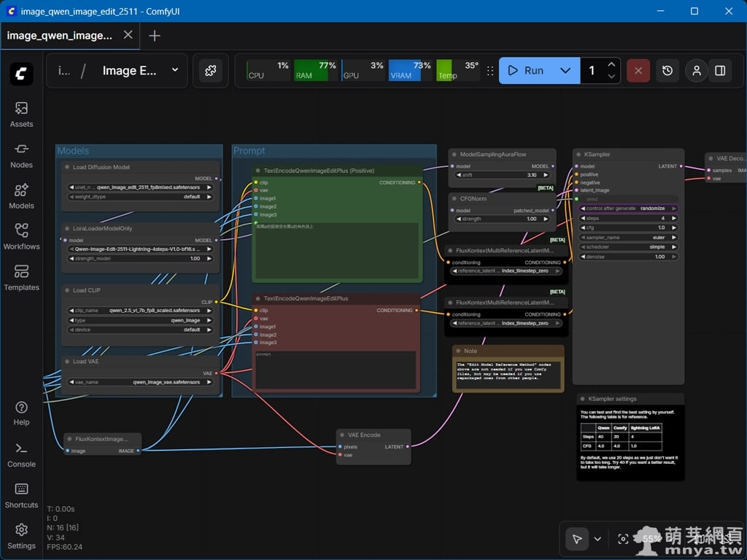Viewport: 747px width, 560px height.
Task: Collapse the KSampler node via its title dot
Action: click(x=578, y=155)
